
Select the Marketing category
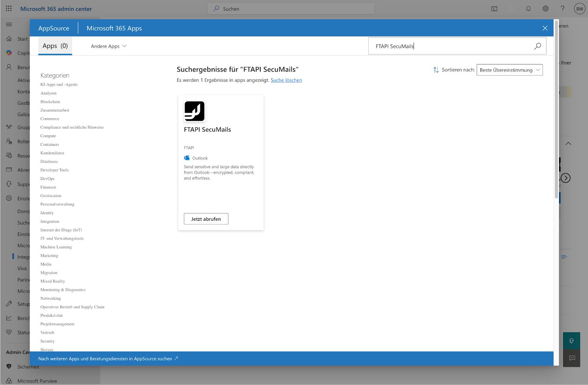49,256
